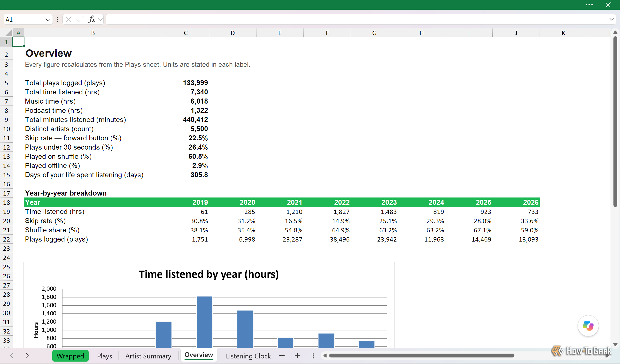Select row 18 header
The image size is (620, 364).
(6, 202)
